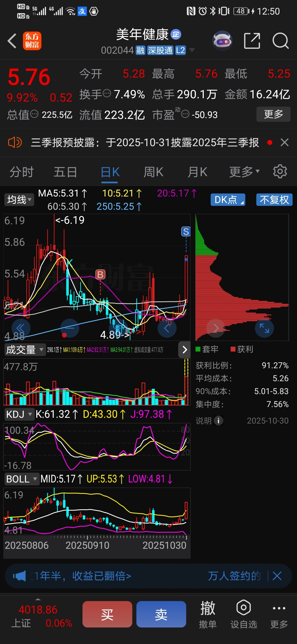Dismiss the 三季报 notice with X
This screenshot has height=644, width=297.
click(284, 142)
